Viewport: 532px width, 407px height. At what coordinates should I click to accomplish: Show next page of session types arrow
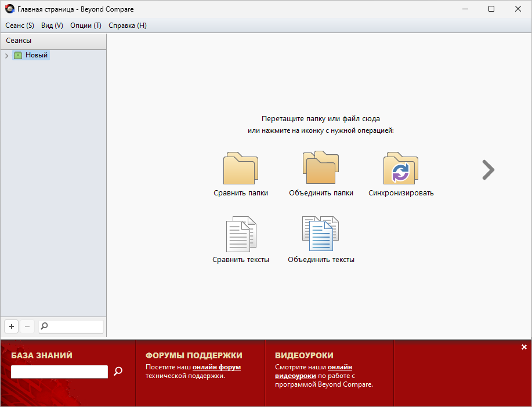(x=488, y=169)
